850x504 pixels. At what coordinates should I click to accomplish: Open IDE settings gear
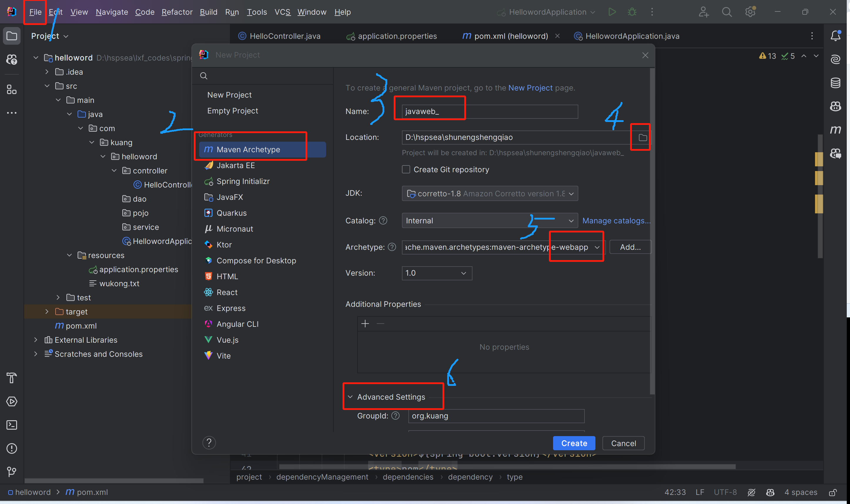[750, 12]
